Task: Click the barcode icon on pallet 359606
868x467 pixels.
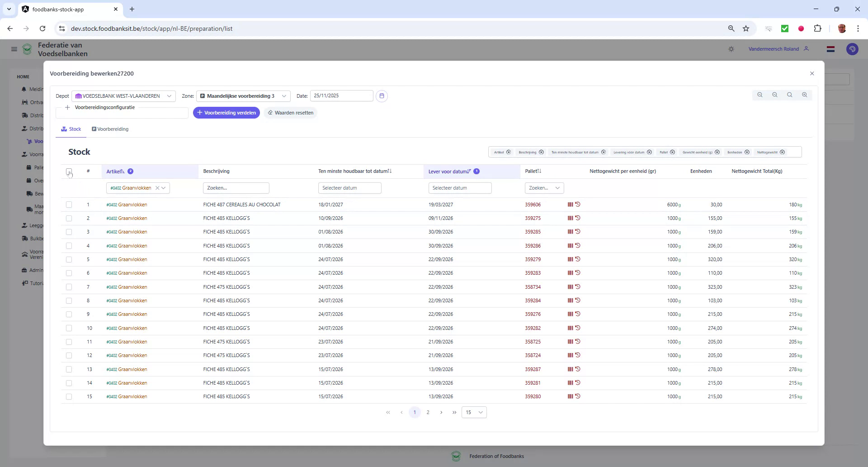Action: pyautogui.click(x=570, y=204)
